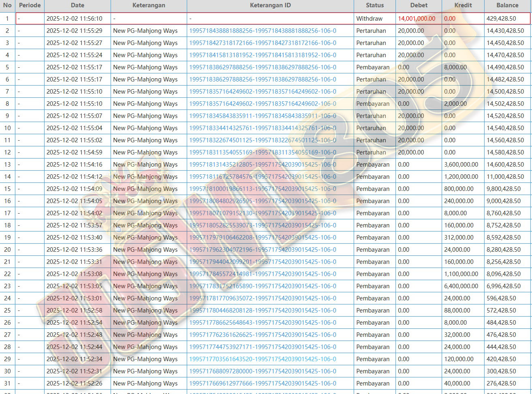Viewport: 532px width, 394px height.
Task: Select the Status column header
Action: tap(374, 5)
